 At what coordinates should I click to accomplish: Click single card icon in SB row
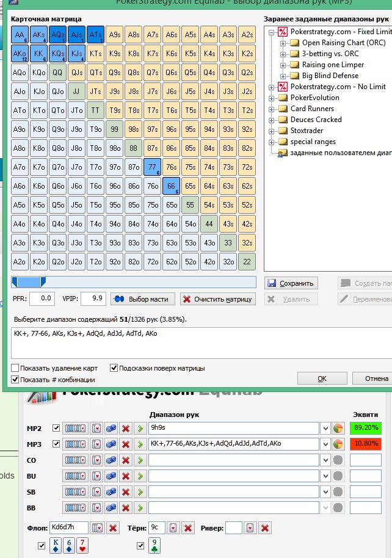coord(96,491)
